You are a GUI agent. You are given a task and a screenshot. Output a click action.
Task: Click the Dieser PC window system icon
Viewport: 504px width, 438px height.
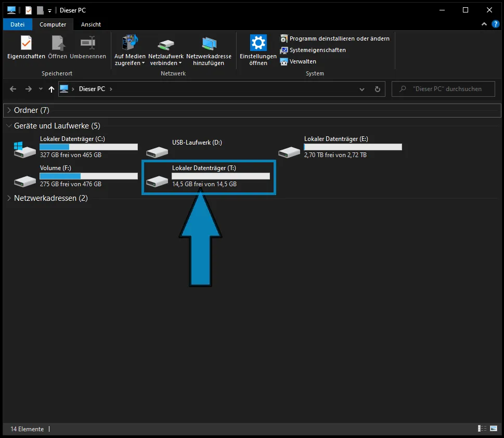(11, 10)
